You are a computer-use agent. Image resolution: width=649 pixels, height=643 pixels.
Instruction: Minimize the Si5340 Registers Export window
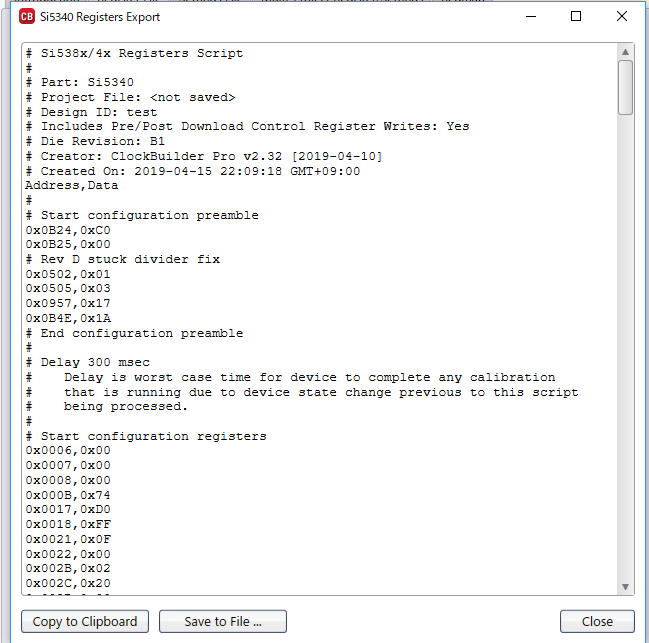point(531,17)
